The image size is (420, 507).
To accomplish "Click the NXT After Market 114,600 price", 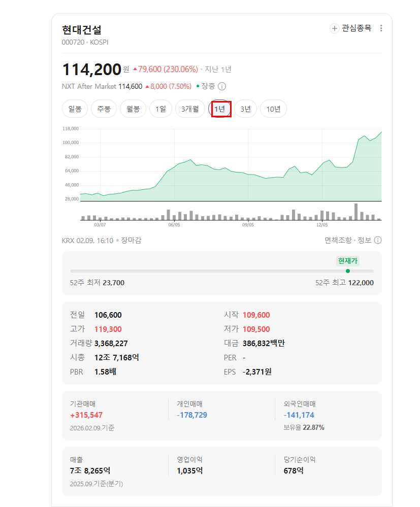I will [131, 86].
